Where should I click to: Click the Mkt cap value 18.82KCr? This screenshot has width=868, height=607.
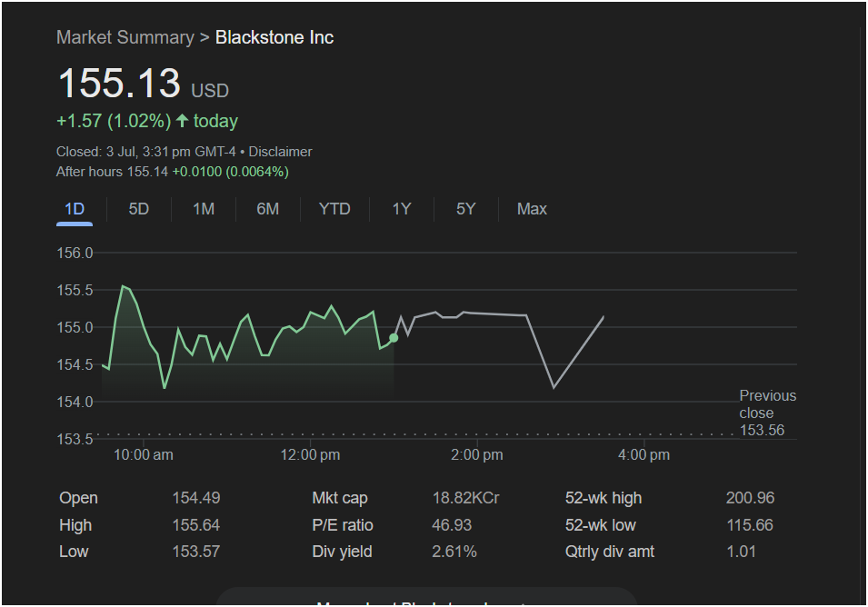pyautogui.click(x=465, y=498)
